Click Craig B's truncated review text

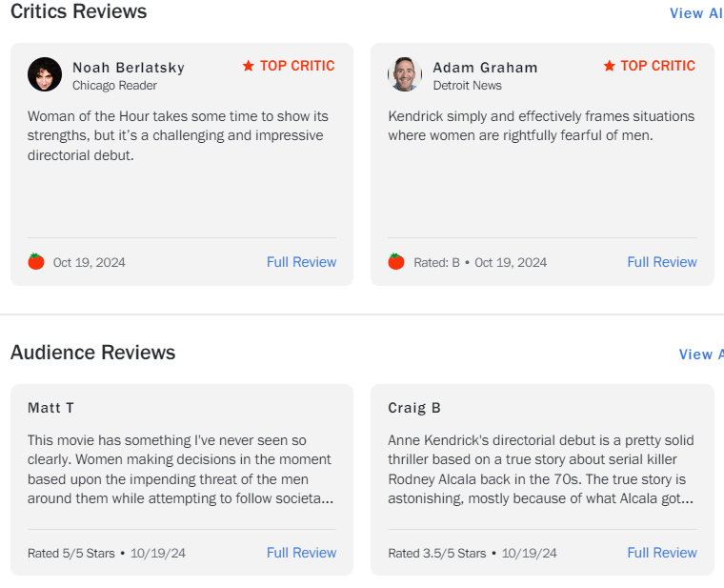[541, 469]
